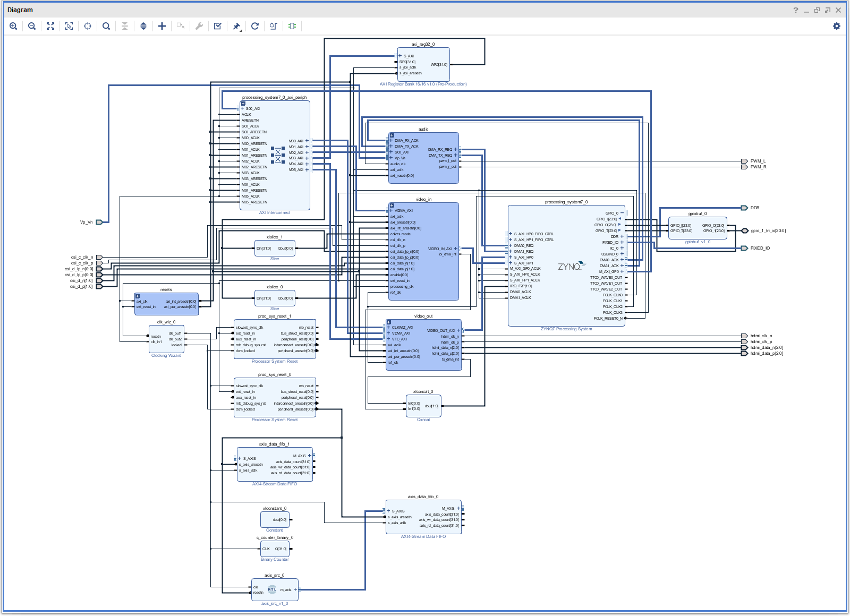Screen dimensions: 850x616
Task: Expand the resets hierarchy block
Action: click(x=138, y=296)
